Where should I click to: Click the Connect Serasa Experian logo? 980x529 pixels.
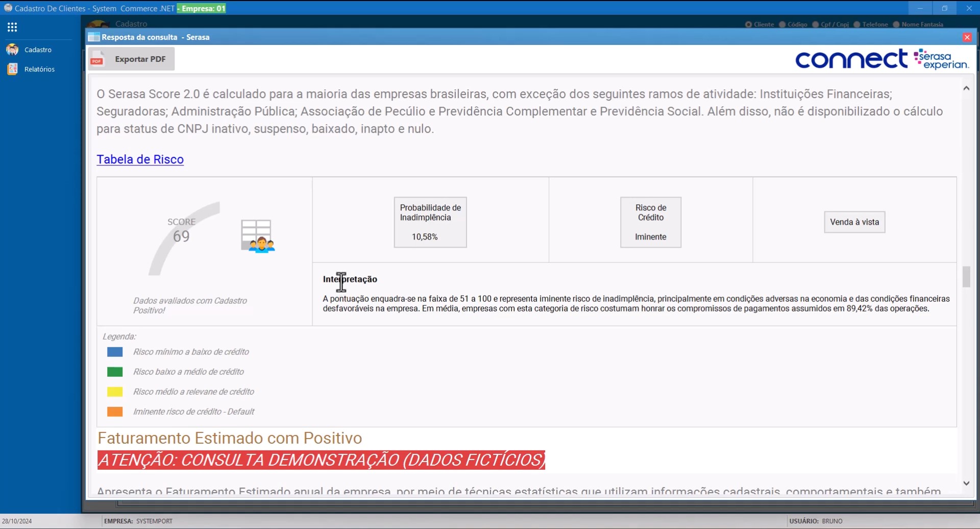click(x=881, y=60)
